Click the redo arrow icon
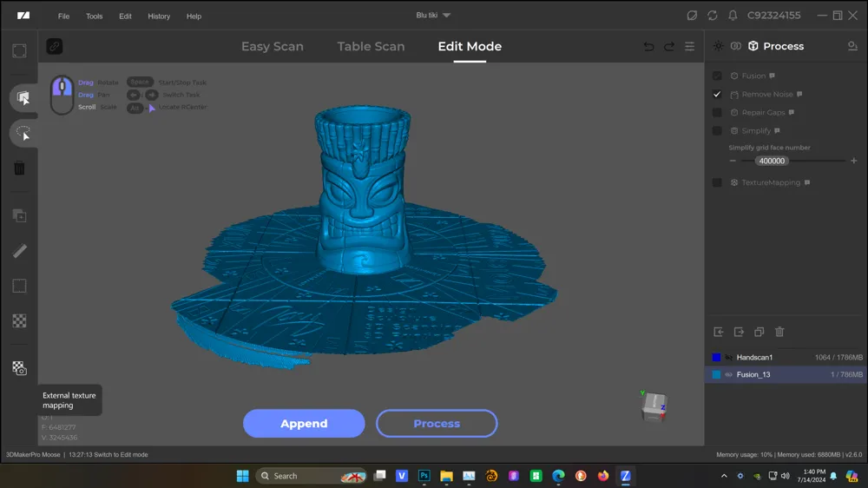Viewport: 868px width, 488px height. click(x=668, y=47)
